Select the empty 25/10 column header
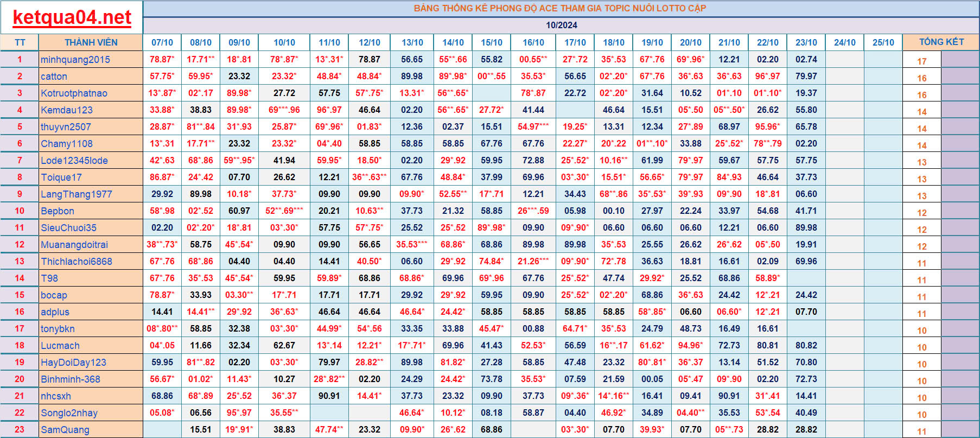980x438 pixels. [883, 42]
